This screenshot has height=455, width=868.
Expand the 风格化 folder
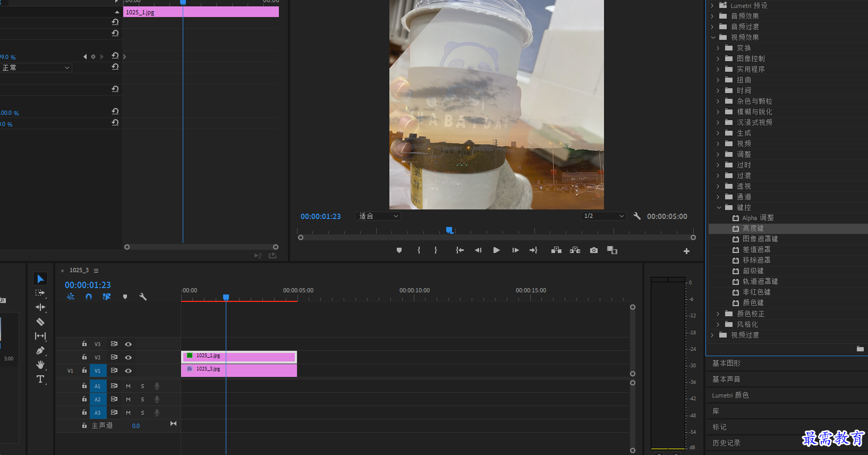click(x=718, y=324)
